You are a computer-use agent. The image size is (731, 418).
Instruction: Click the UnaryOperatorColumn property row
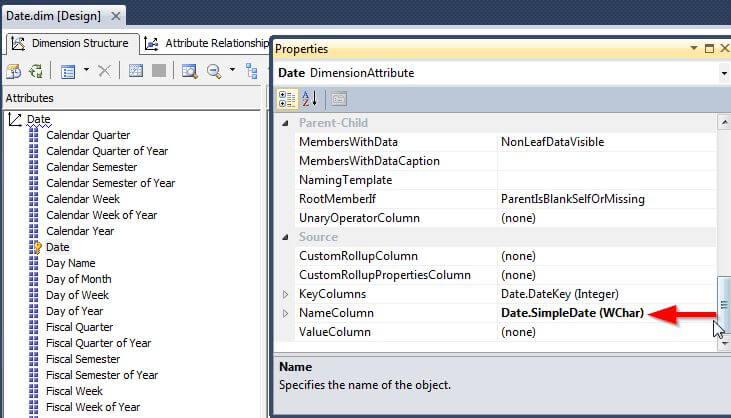(x=505, y=218)
